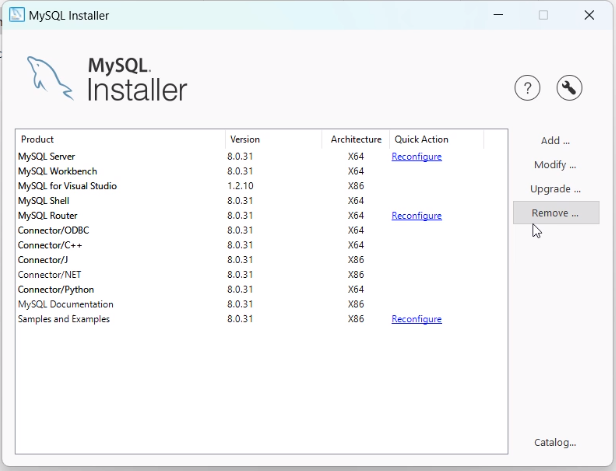Image resolution: width=616 pixels, height=471 pixels.
Task: Open the wrench settings icon
Action: [x=569, y=88]
